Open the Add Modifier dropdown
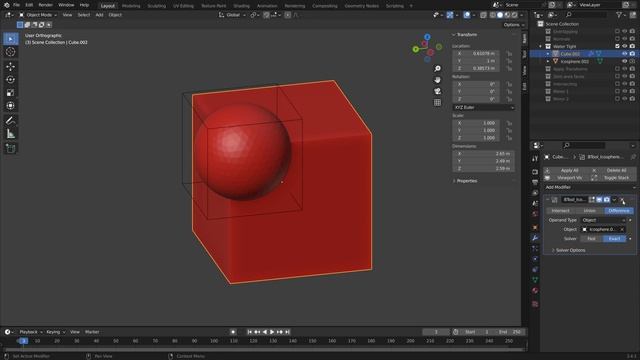 coord(589,187)
